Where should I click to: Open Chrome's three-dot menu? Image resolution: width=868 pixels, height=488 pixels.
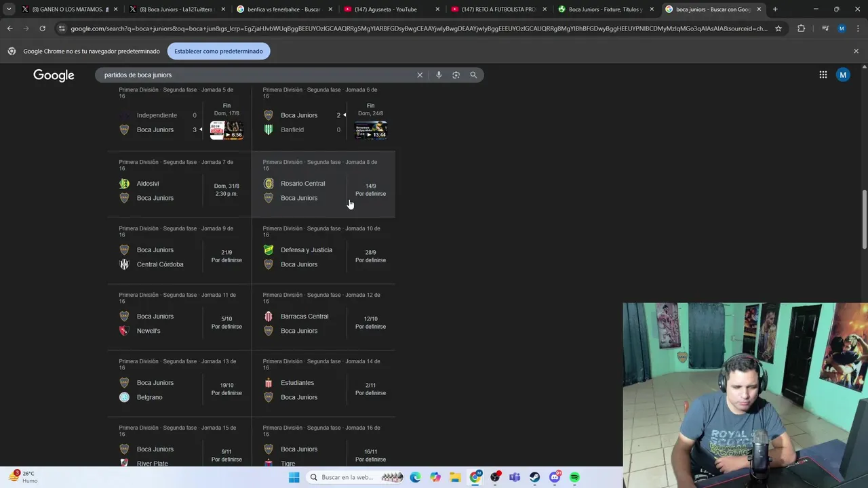point(858,28)
